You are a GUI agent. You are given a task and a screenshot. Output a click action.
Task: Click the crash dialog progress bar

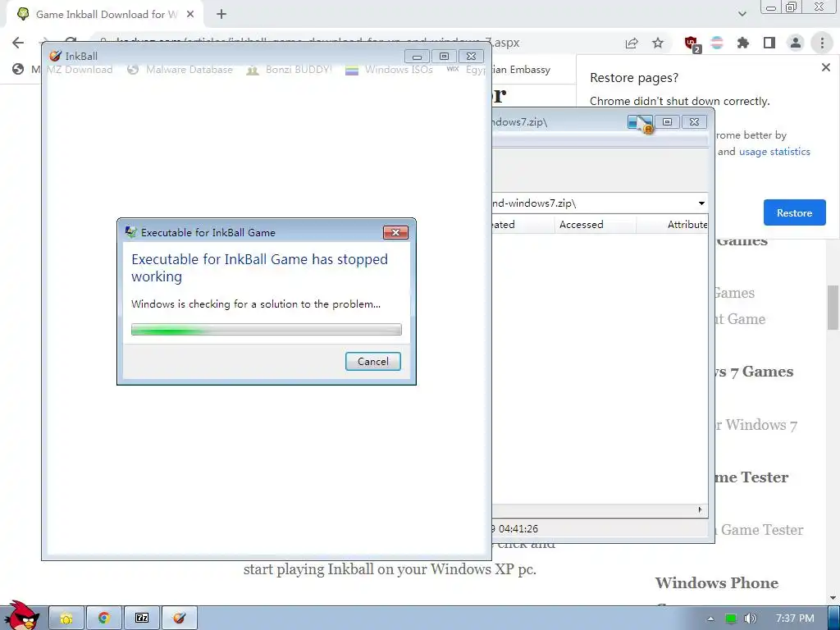(x=267, y=330)
